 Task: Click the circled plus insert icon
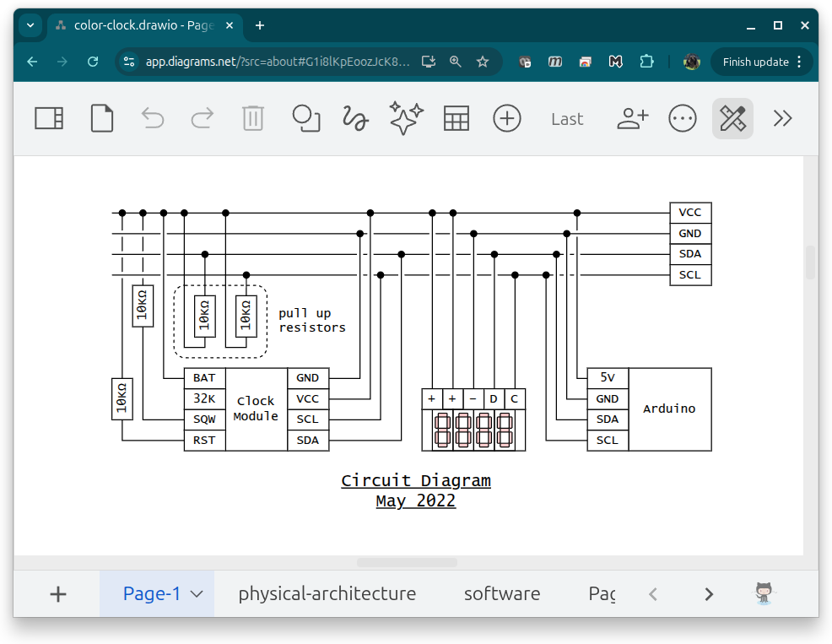[x=507, y=118]
